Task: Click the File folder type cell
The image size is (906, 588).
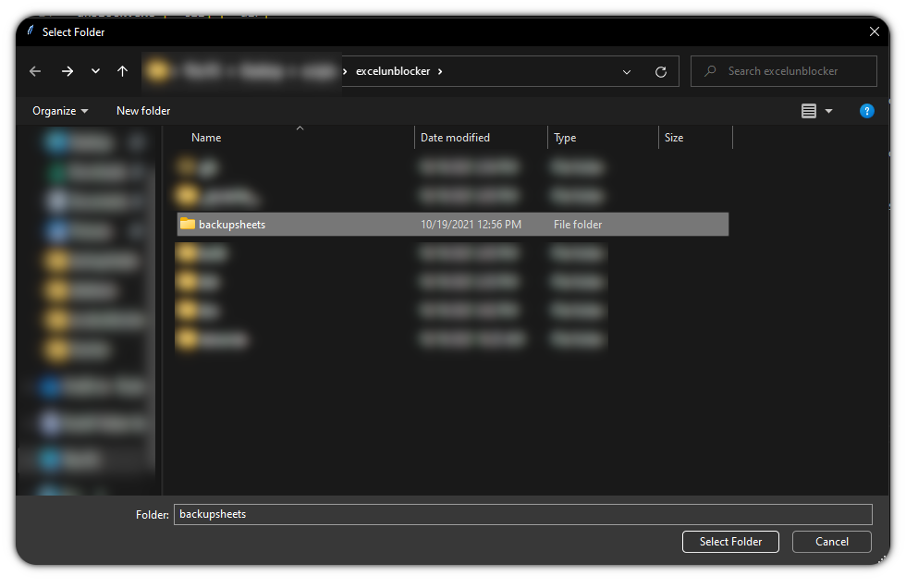Action: 578,224
